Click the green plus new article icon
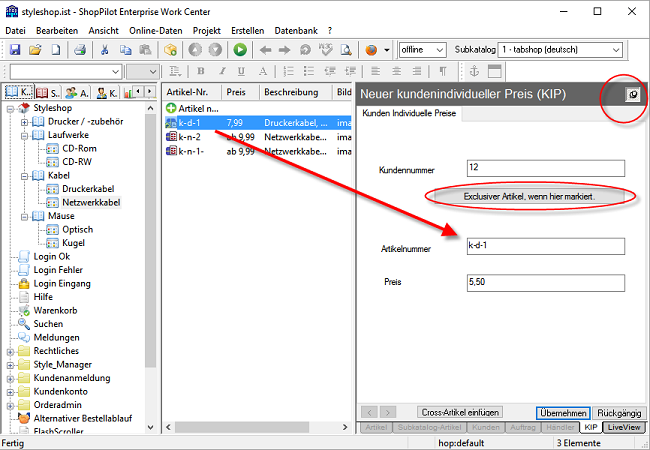Image resolution: width=650 pixels, height=450 pixels. (171, 108)
